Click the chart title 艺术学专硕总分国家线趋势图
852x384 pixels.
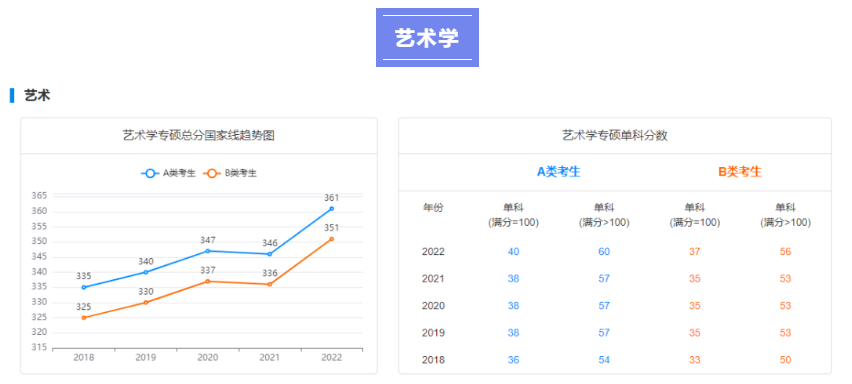[199, 135]
